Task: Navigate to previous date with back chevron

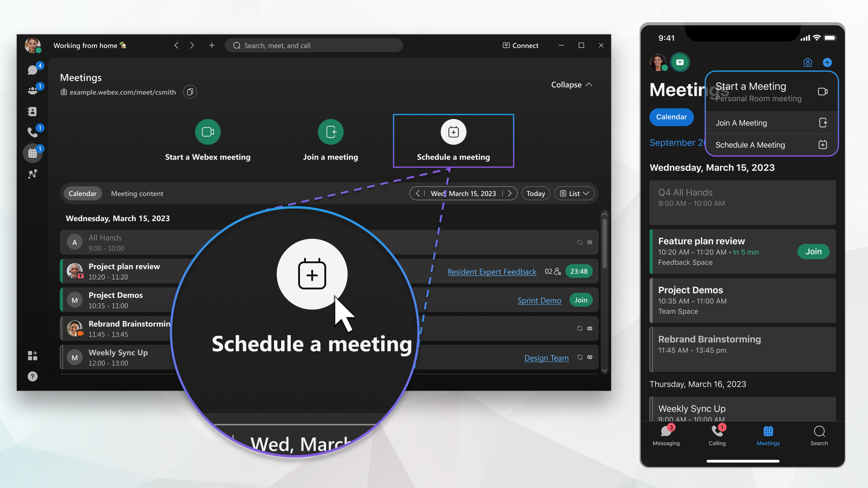Action: tap(417, 193)
